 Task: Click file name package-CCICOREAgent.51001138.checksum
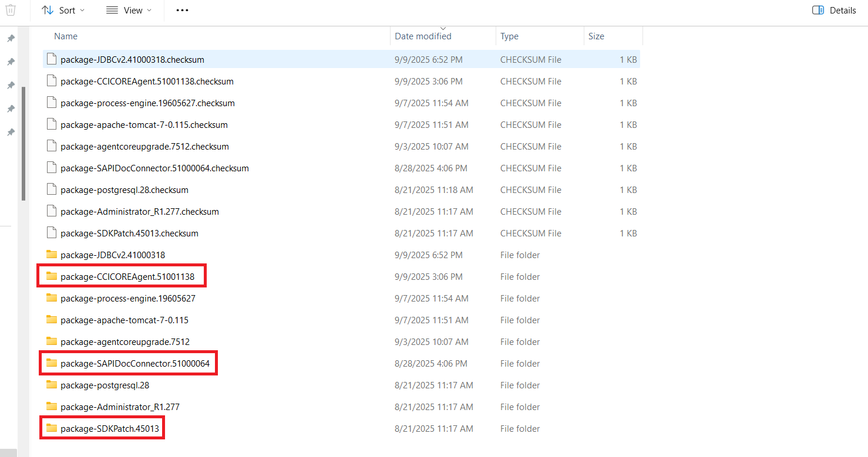click(147, 82)
